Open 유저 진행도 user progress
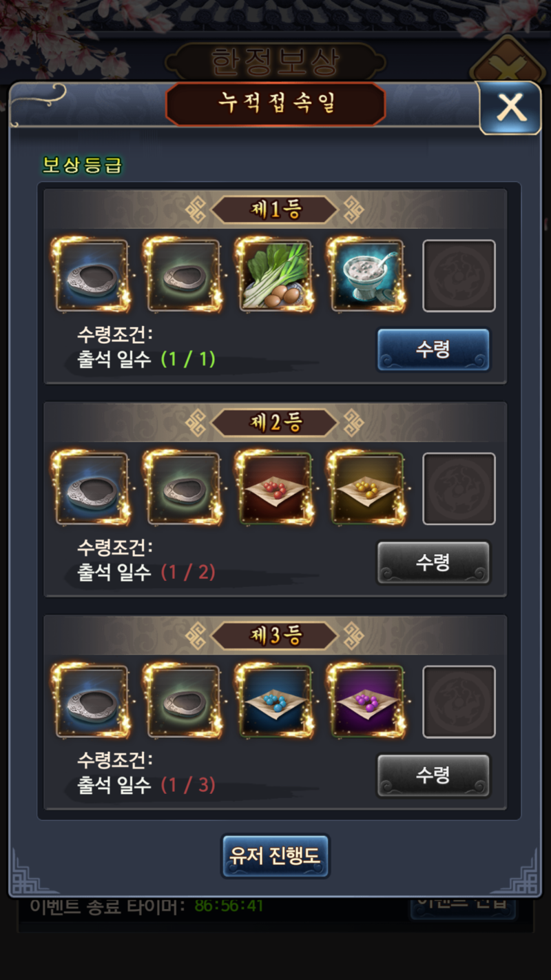 click(x=275, y=856)
